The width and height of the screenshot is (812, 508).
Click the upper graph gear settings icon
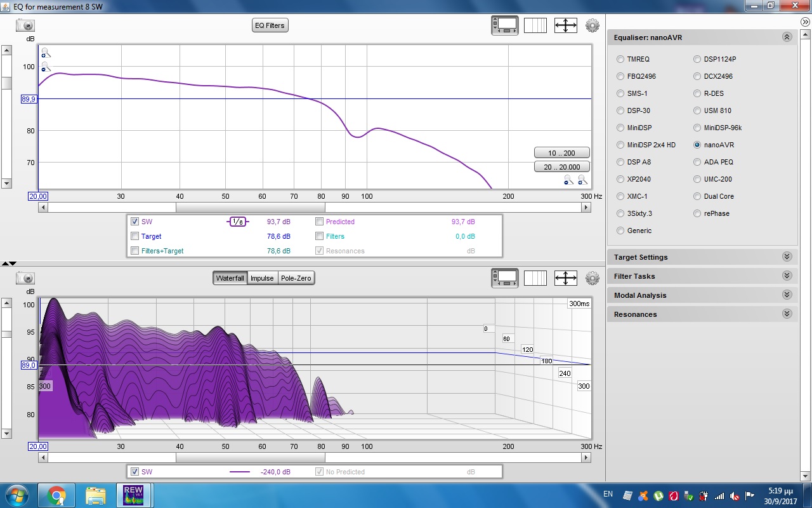[x=593, y=25]
